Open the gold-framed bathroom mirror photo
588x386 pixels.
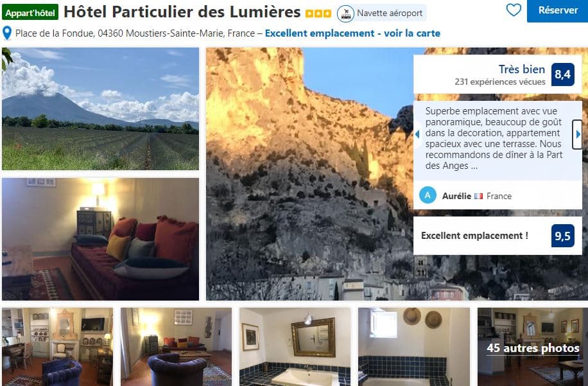(x=295, y=347)
